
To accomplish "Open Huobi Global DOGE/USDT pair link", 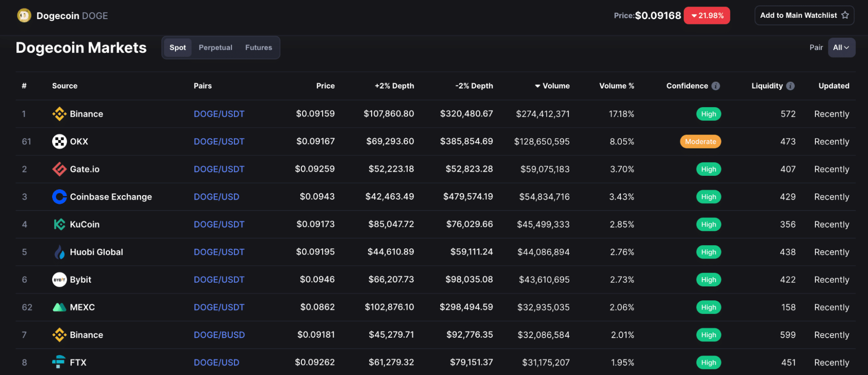I will point(219,252).
